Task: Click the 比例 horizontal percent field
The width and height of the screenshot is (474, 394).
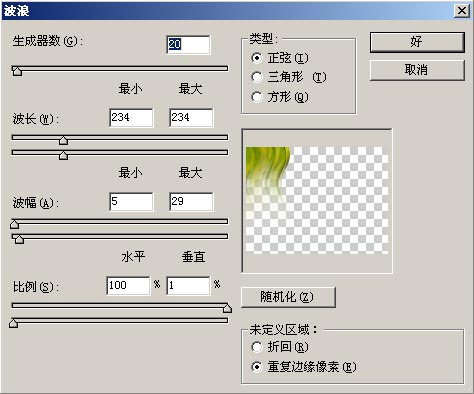Action: pos(128,285)
